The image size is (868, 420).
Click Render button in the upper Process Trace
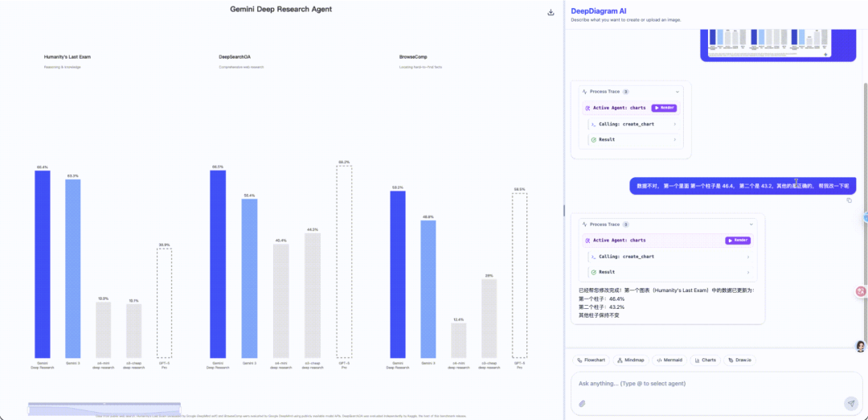point(664,107)
